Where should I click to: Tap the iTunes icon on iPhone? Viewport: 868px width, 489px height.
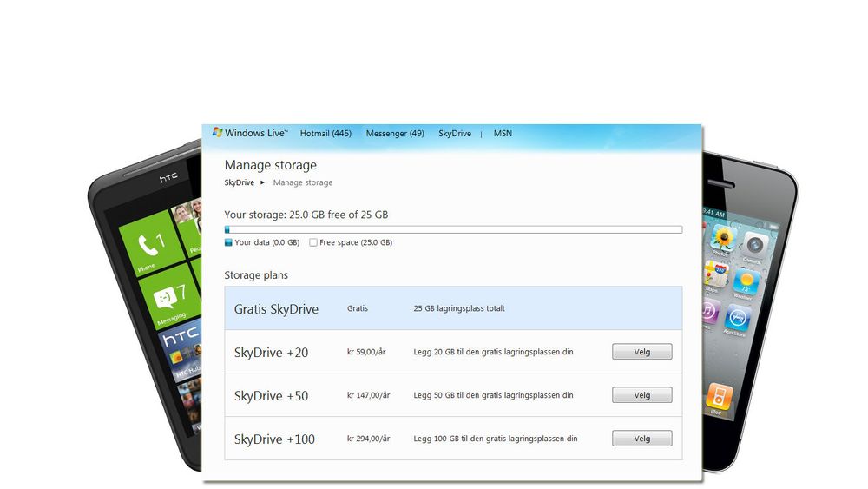tap(709, 311)
